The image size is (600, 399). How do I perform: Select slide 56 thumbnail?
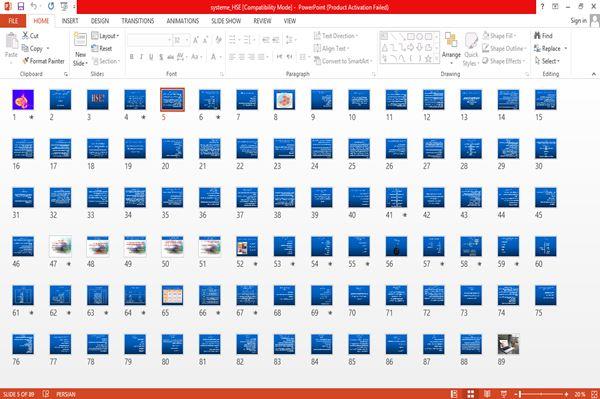(396, 246)
